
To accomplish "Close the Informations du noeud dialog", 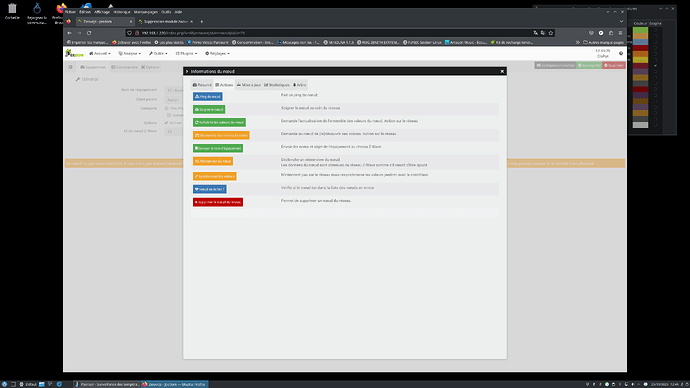I will (x=502, y=71).
